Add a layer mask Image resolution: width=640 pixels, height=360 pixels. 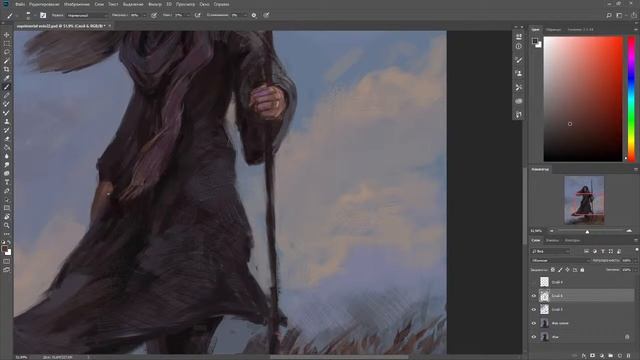click(593, 356)
